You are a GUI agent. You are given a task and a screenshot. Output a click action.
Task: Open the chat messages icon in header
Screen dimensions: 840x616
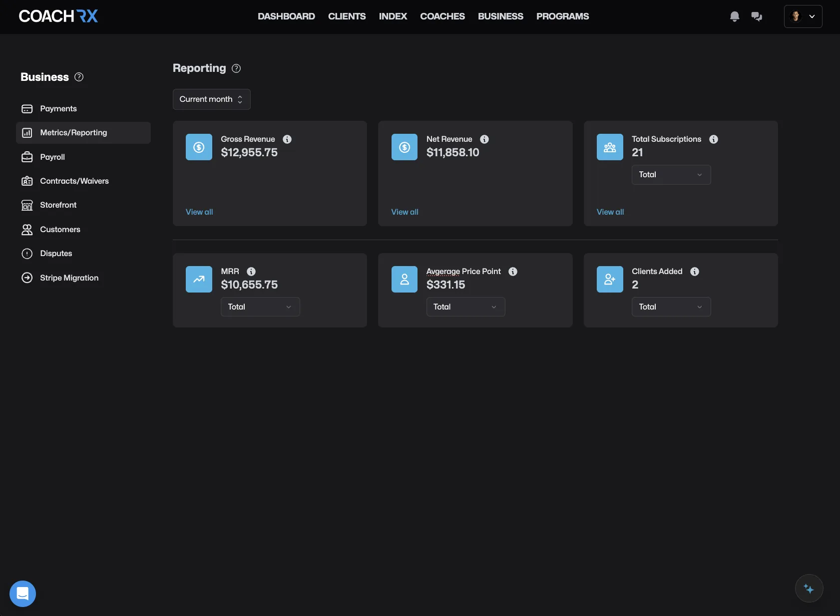757,16
